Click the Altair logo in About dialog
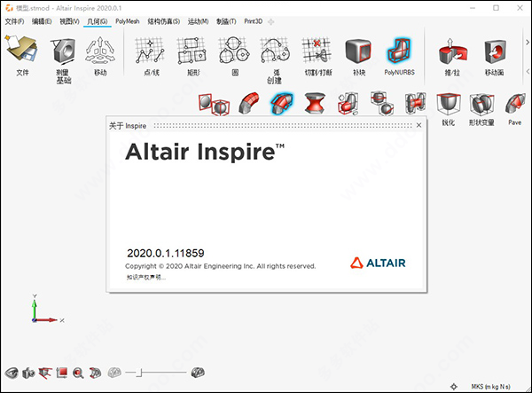Viewport: 532px width, 393px height. coord(378,263)
